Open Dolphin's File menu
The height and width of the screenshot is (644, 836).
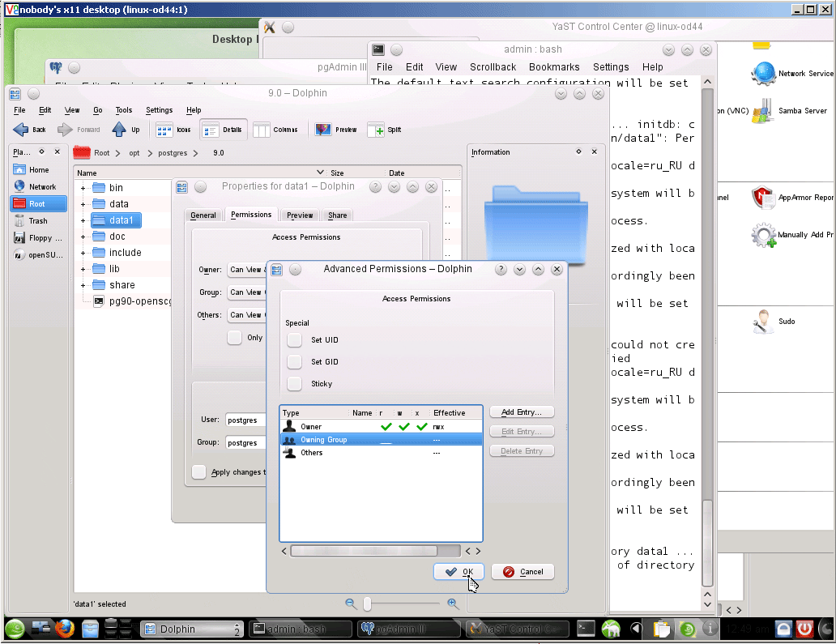(x=19, y=110)
